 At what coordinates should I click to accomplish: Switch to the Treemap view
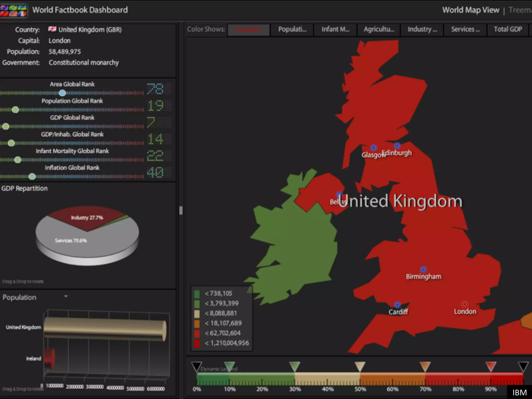point(520,10)
